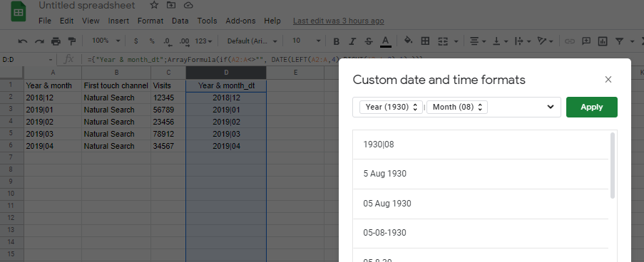
Task: Expand the format elements dropdown arrow
Action: click(551, 107)
